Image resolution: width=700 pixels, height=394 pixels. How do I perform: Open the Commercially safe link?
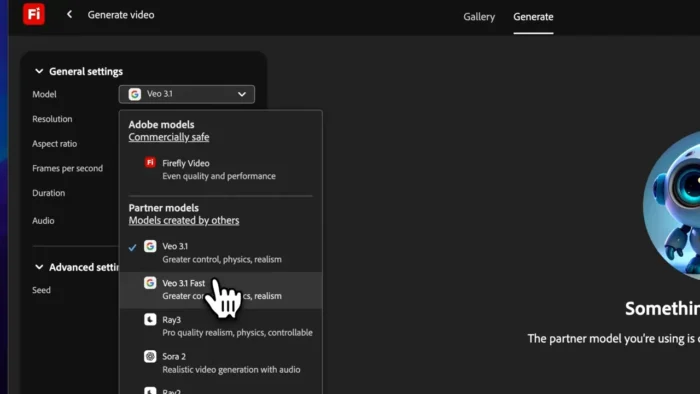(169, 137)
